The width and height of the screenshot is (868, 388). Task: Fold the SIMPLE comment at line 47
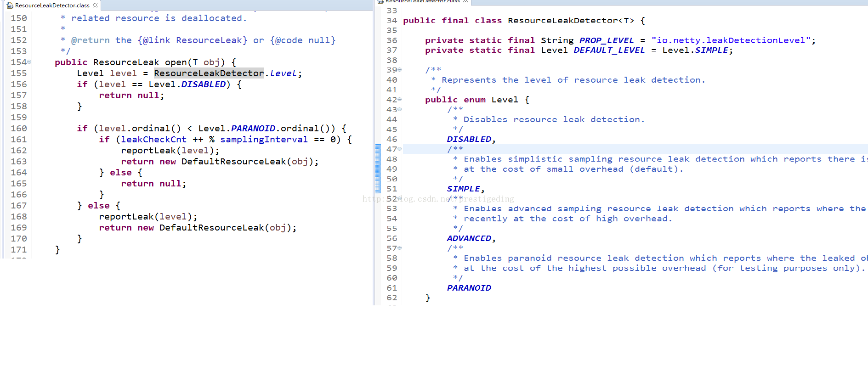point(400,149)
